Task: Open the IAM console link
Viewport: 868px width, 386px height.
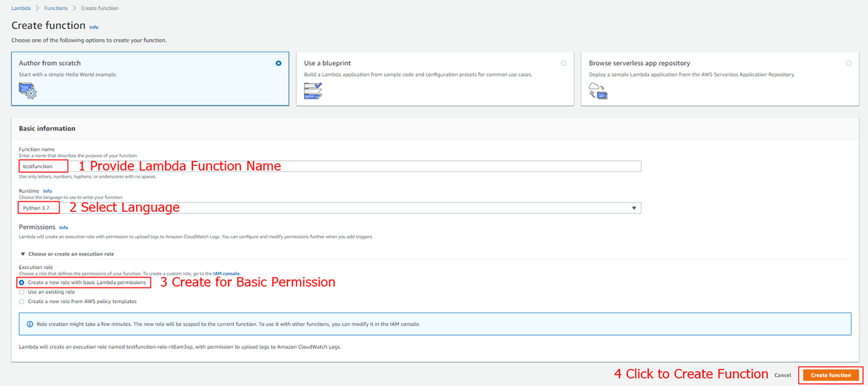Action: (231, 273)
